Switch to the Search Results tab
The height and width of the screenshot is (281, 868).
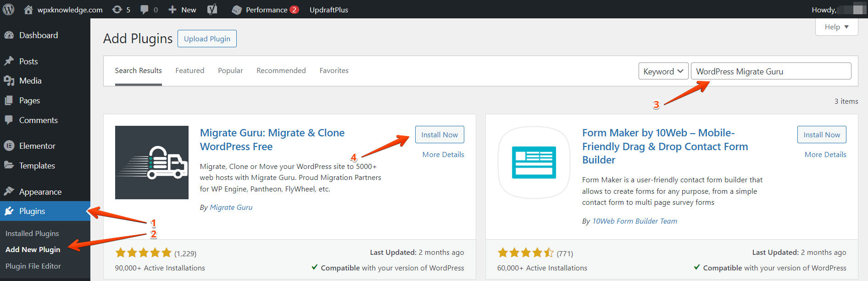point(138,71)
